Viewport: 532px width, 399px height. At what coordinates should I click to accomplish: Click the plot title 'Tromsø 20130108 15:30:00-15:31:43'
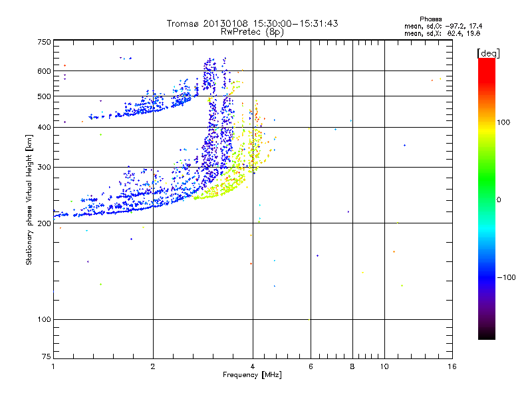252,23
